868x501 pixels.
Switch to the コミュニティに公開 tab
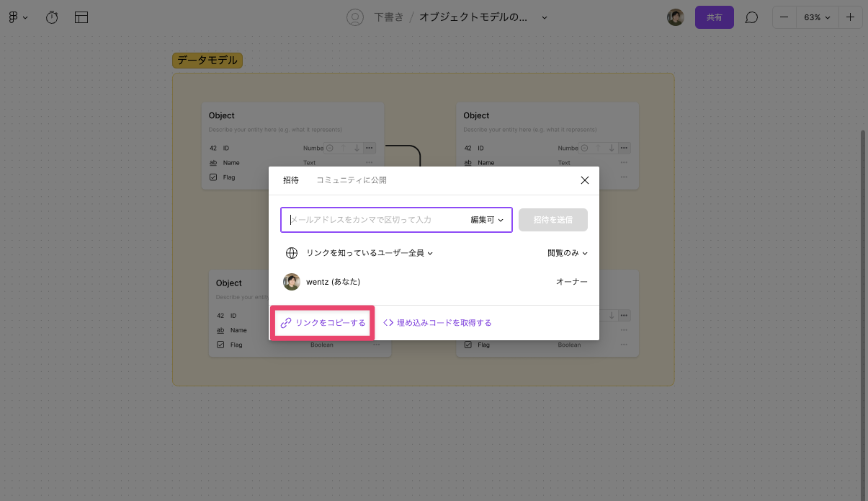pos(352,179)
